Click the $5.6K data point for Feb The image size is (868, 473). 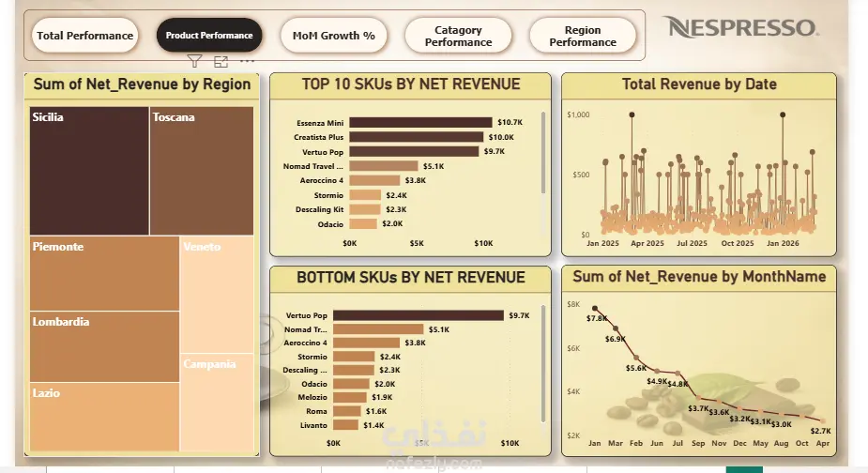coord(636,358)
